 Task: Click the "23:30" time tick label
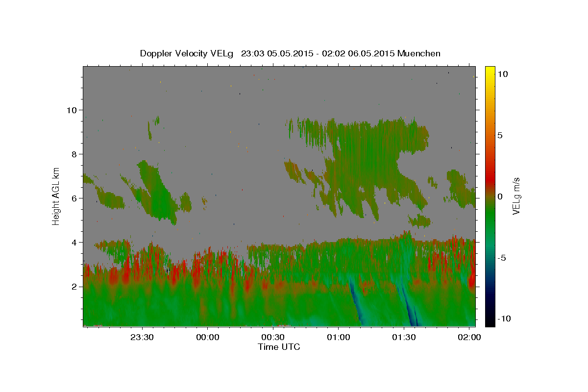[x=142, y=338]
